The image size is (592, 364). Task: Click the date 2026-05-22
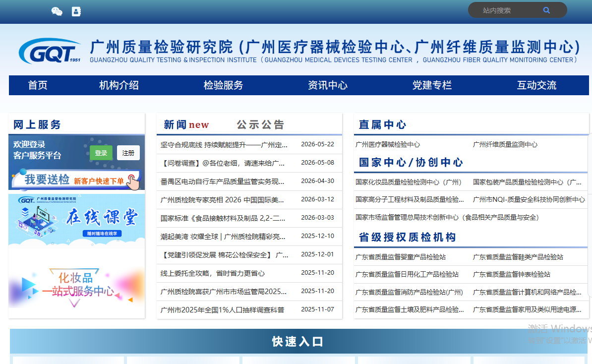[x=317, y=144]
